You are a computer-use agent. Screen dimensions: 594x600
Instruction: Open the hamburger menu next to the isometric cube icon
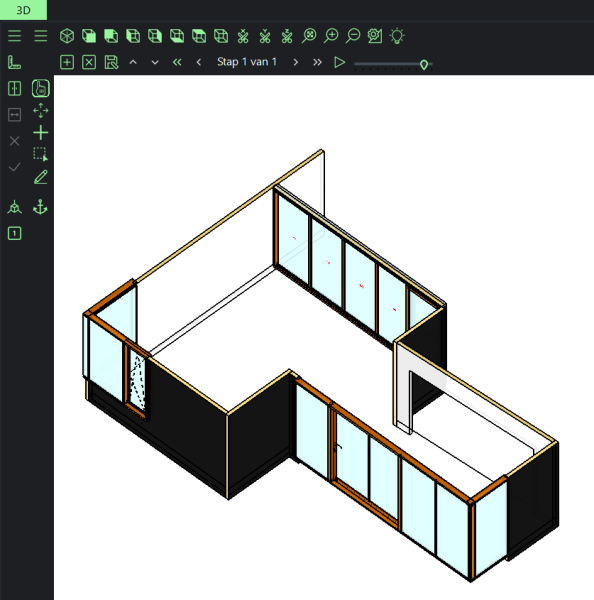tap(41, 36)
